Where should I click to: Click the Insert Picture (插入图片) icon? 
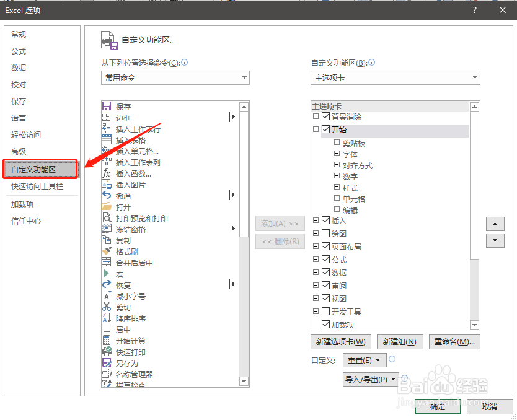pyautogui.click(x=107, y=184)
